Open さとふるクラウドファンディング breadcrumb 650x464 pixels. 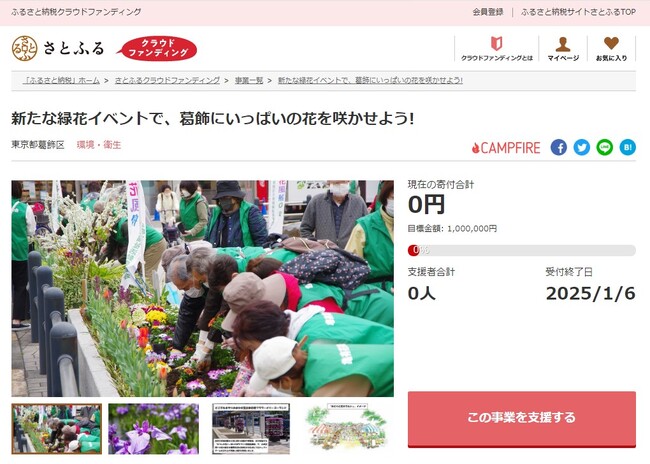[x=167, y=80]
